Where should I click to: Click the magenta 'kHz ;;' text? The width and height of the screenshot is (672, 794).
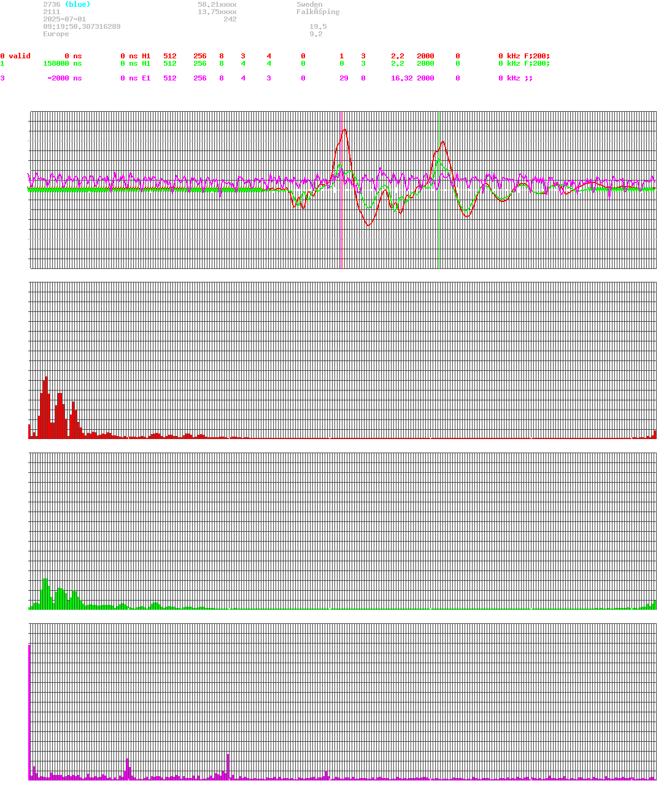click(x=520, y=78)
